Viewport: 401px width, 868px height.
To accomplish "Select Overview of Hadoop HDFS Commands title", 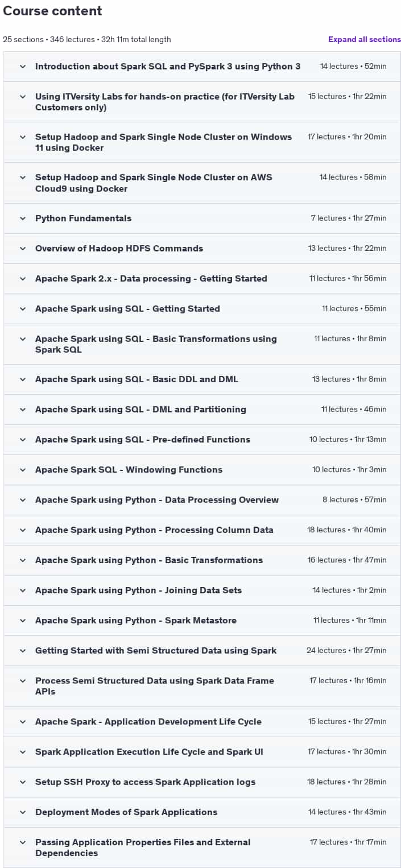I will coord(119,249).
